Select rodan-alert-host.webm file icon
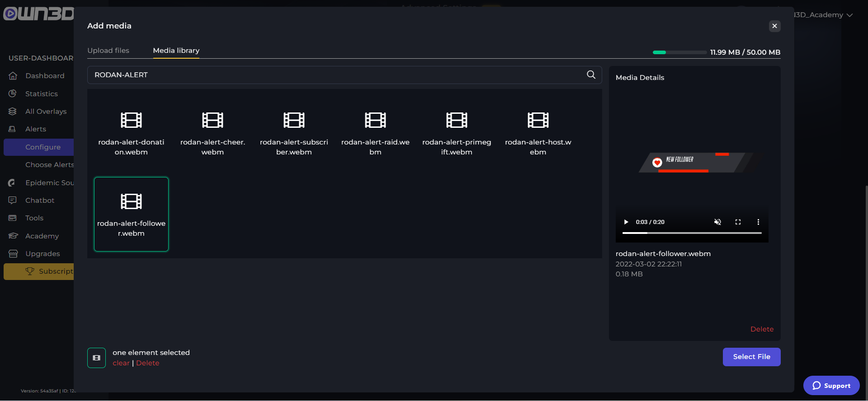 pyautogui.click(x=538, y=121)
